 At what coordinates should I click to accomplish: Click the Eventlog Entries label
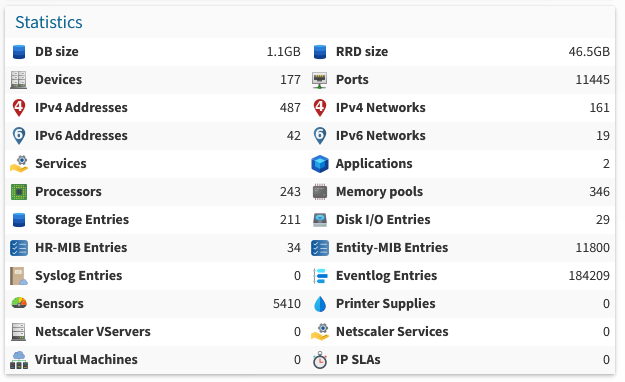coord(386,276)
